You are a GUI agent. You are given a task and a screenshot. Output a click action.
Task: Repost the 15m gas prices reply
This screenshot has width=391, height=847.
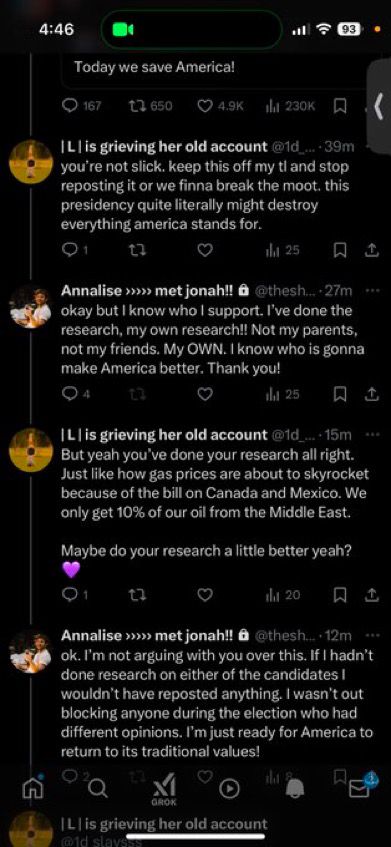pyautogui.click(x=138, y=595)
